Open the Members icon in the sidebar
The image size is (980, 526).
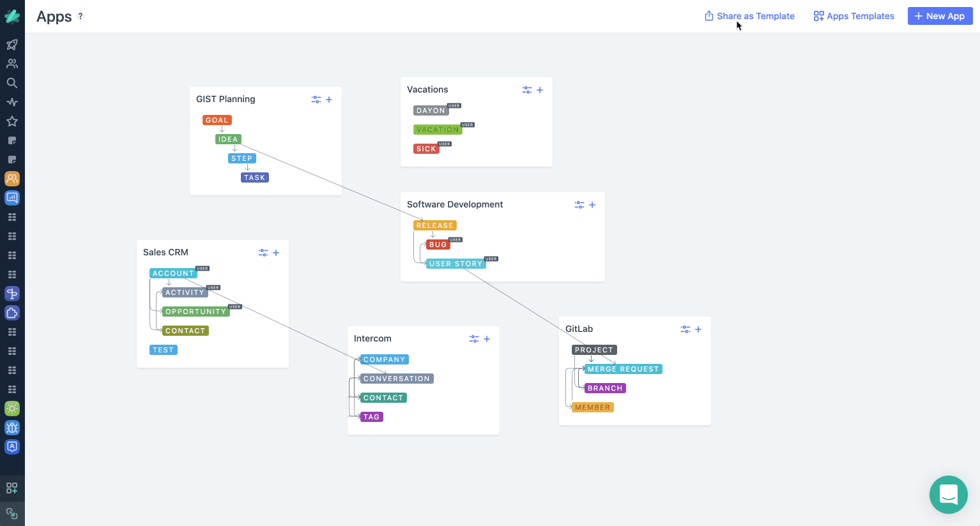click(11, 63)
